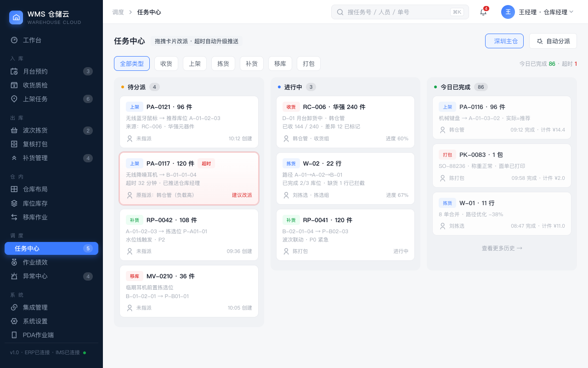Filter tasks by 移库 type
588x368 pixels.
point(280,63)
